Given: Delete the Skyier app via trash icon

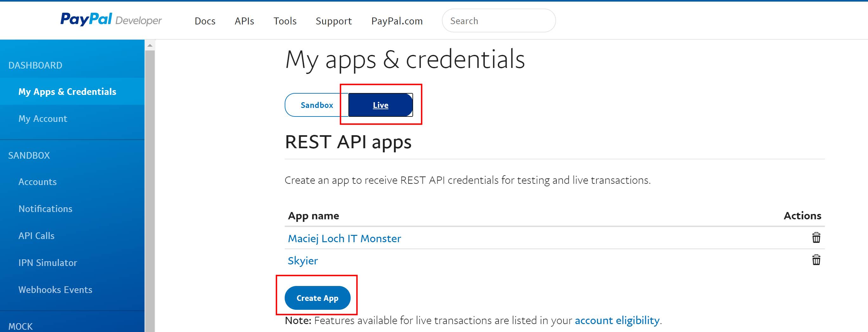Looking at the screenshot, I should (816, 260).
